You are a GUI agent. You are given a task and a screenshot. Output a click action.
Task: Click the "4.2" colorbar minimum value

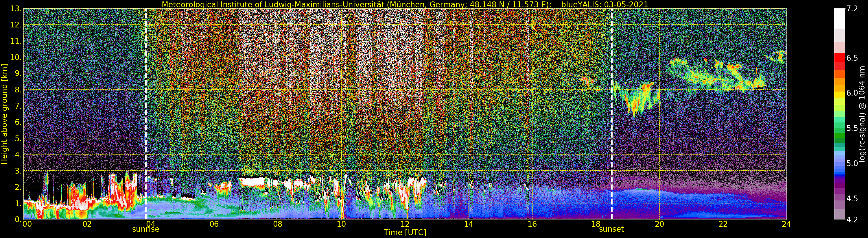coord(852,220)
